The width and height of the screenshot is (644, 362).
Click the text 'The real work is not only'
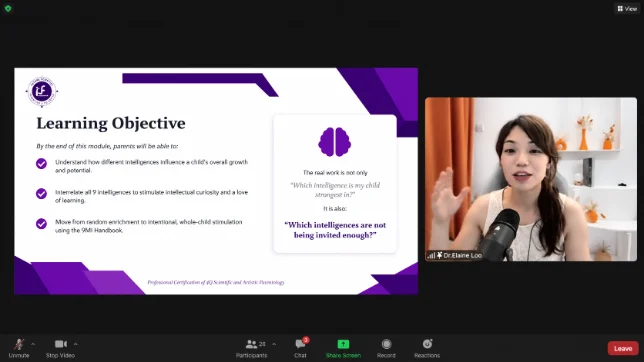click(x=335, y=173)
